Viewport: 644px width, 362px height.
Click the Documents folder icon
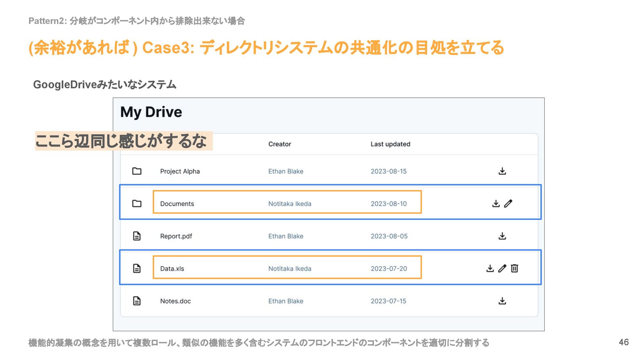click(137, 203)
